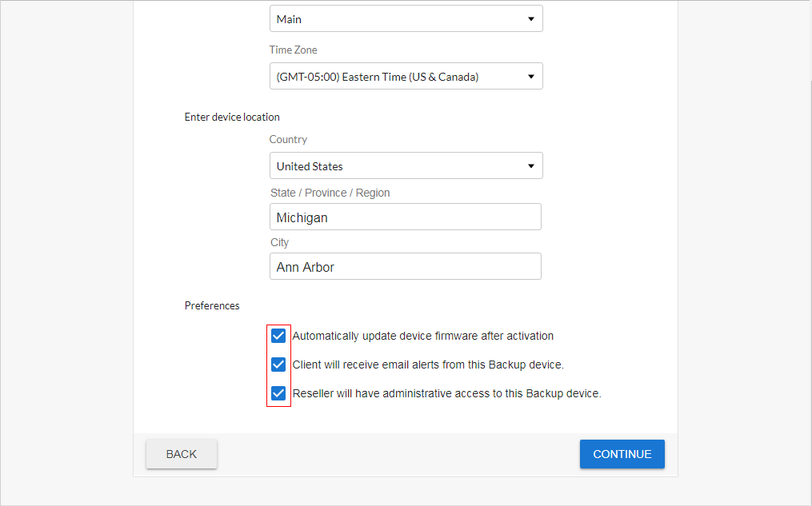The image size is (812, 506).
Task: Toggle the client email alerts checkbox
Action: 278,365
